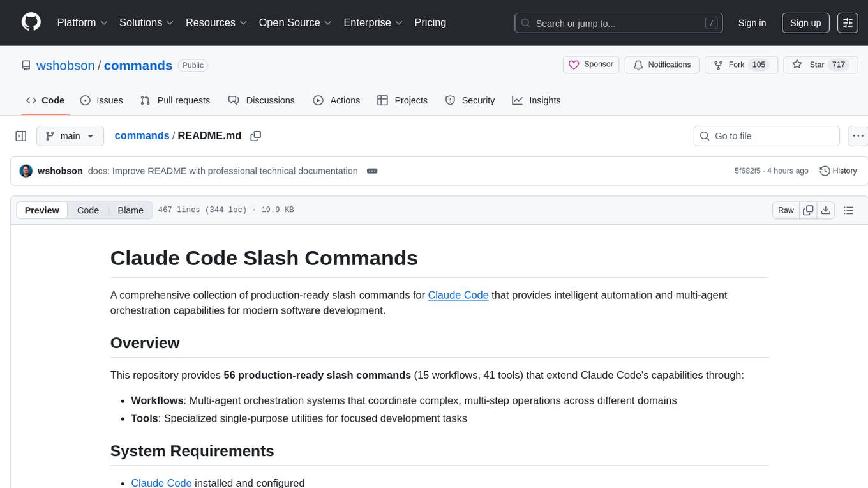This screenshot has height=488, width=868.
Task: Open the stargazers count 717
Action: (x=839, y=65)
